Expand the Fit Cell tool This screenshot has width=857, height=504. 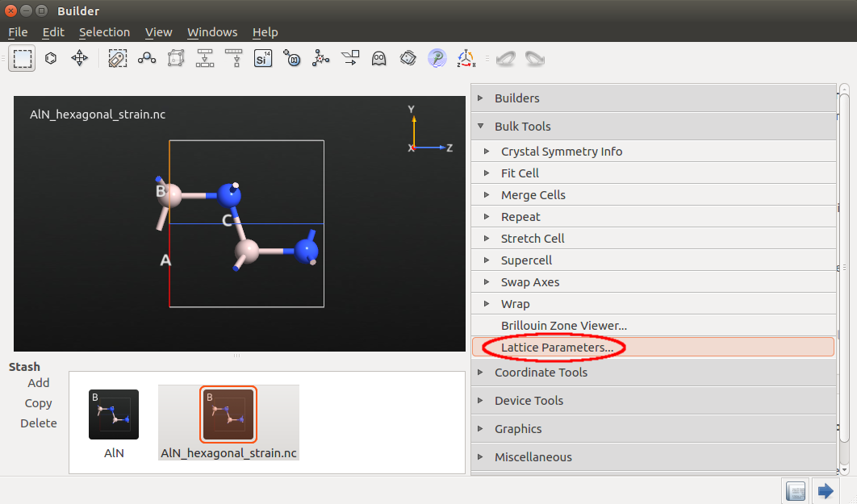[x=654, y=173]
